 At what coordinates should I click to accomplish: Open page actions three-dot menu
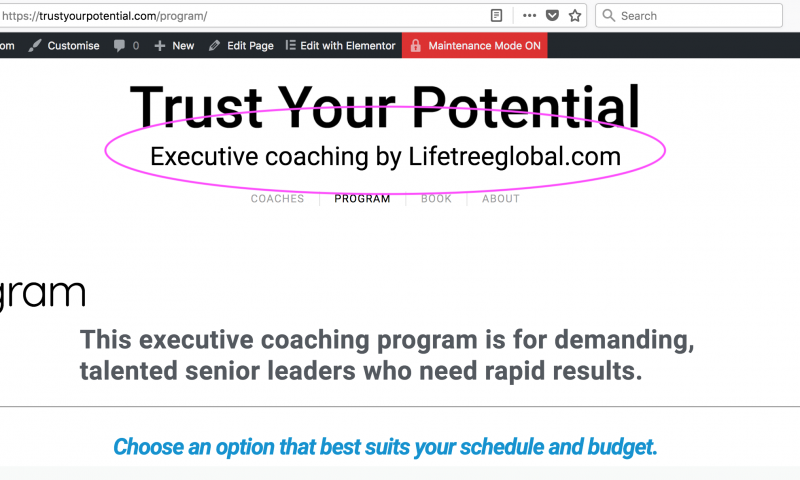(x=530, y=16)
